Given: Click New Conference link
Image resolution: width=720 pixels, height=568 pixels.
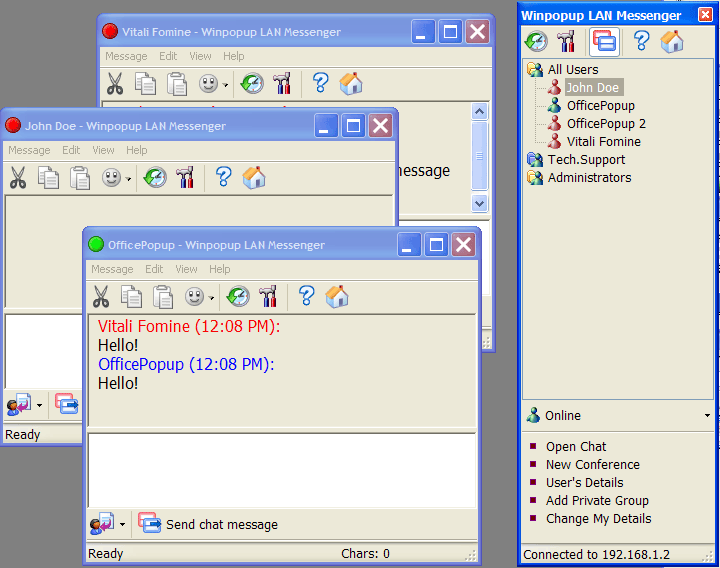Looking at the screenshot, I should coord(593,464).
